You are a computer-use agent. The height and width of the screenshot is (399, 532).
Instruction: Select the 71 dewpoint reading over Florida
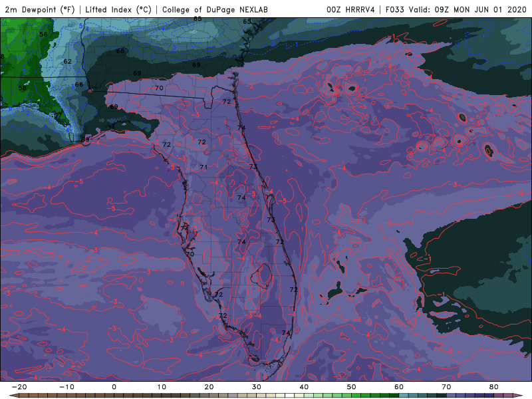(203, 168)
